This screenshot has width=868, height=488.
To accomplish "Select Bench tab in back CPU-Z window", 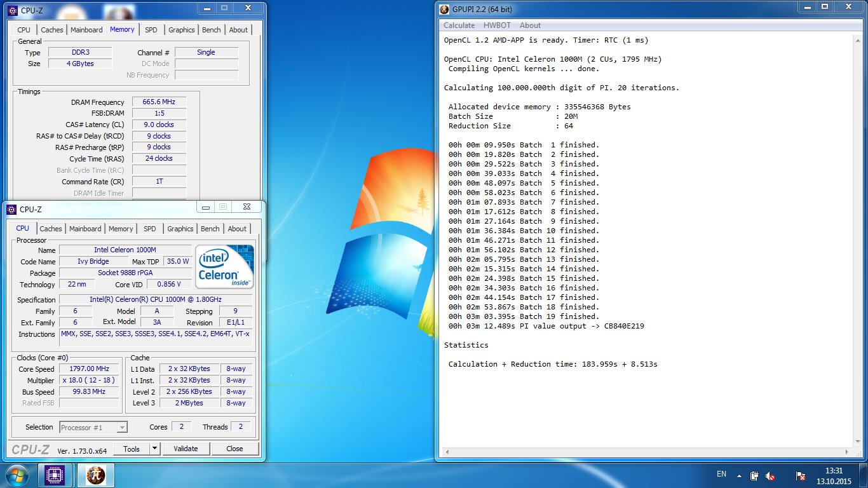I will (212, 30).
